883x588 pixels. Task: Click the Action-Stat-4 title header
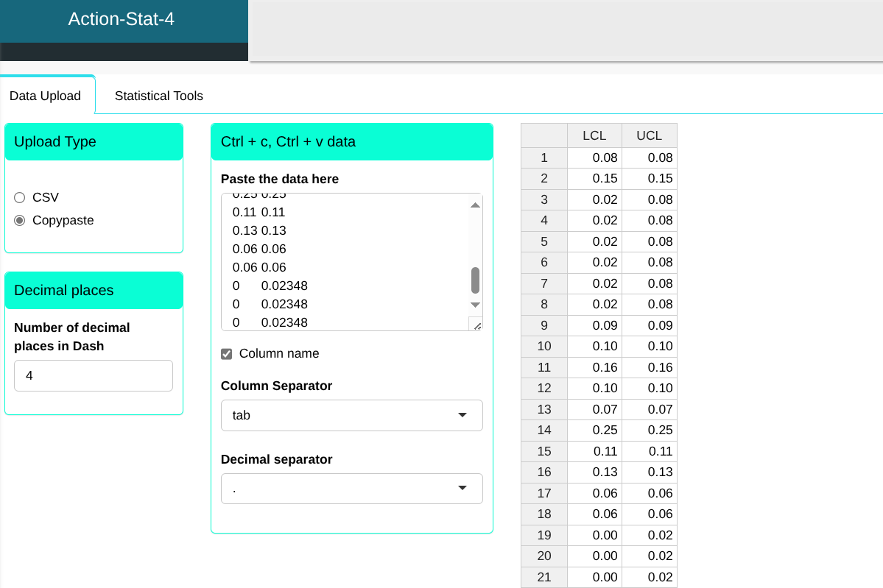point(122,19)
